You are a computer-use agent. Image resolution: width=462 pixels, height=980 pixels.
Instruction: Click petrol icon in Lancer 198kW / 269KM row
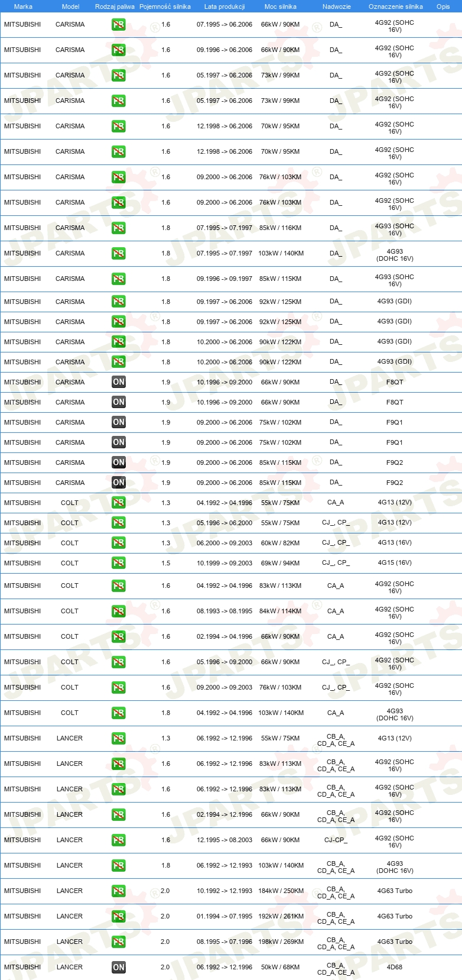tap(119, 942)
